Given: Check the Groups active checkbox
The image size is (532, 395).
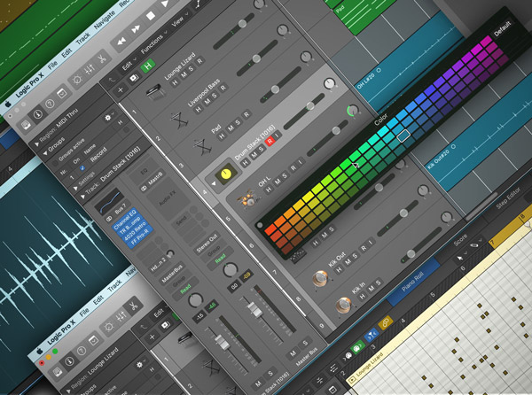Looking at the screenshot, I should 55,164.
